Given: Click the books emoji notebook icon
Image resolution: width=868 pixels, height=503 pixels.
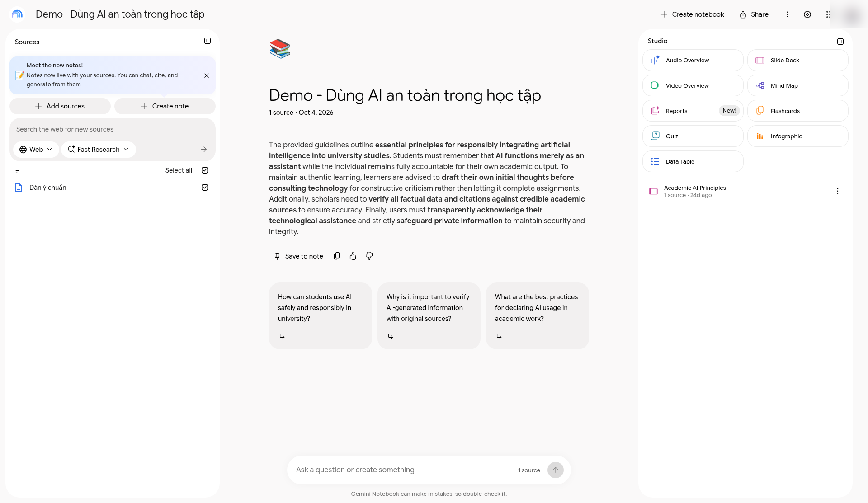Looking at the screenshot, I should [280, 49].
